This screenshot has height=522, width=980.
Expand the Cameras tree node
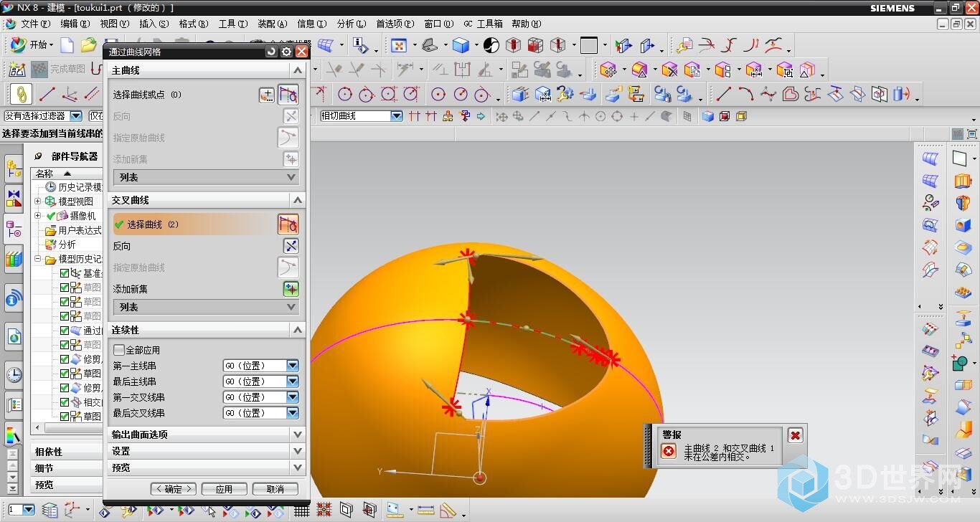[38, 216]
